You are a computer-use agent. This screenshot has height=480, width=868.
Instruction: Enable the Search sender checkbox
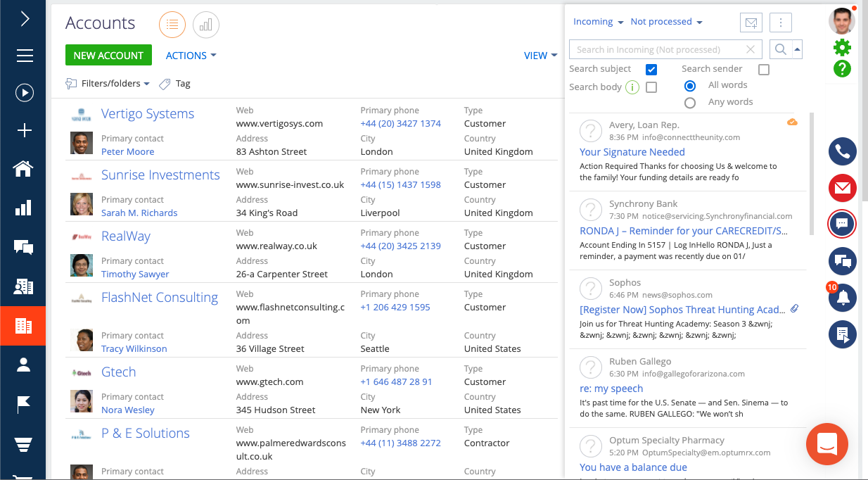pos(762,68)
